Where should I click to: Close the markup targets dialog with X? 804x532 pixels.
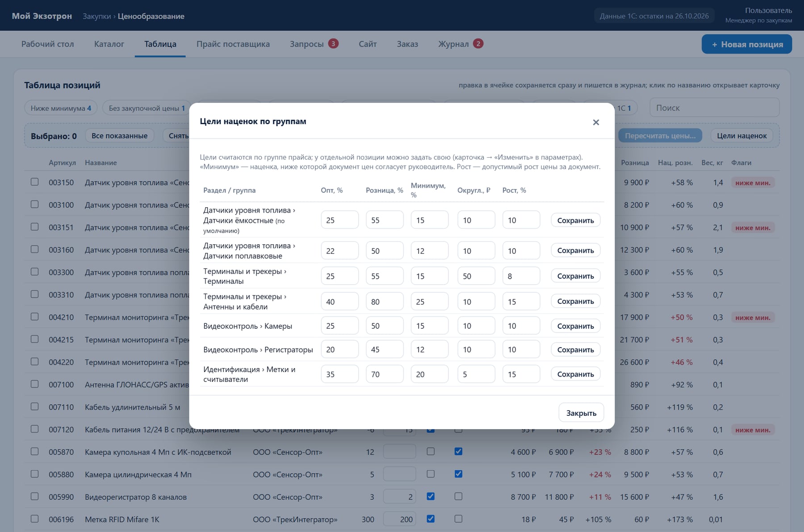596,122
